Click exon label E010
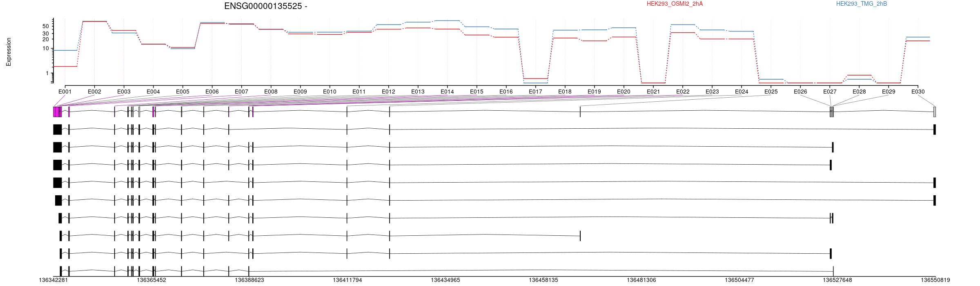 click(x=330, y=92)
